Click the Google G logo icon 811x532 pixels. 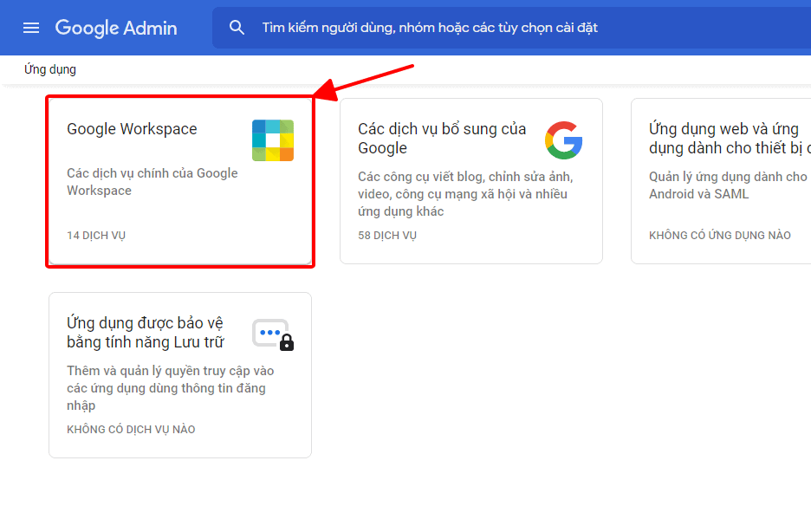pyautogui.click(x=564, y=140)
